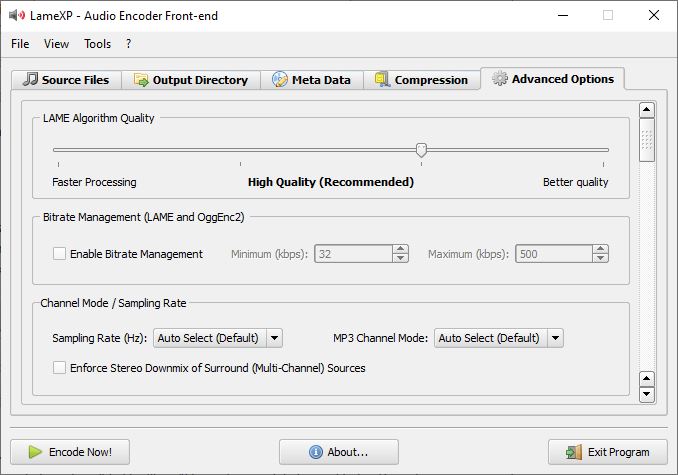Viewport: 678px width, 475px height.
Task: Click the Better quality label
Action: [576, 182]
